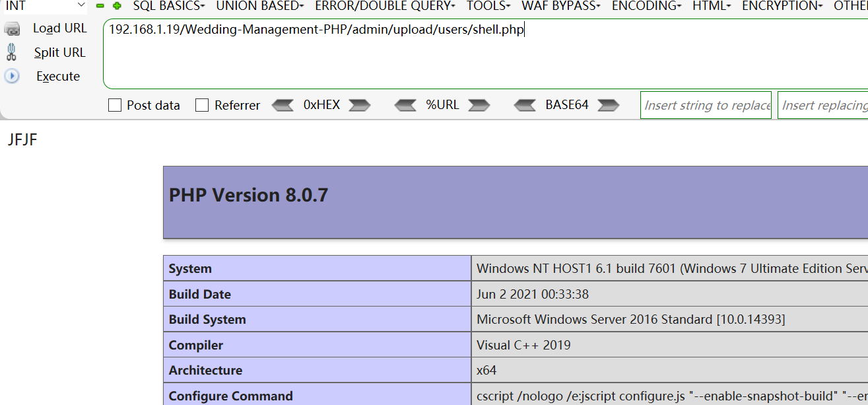The width and height of the screenshot is (868, 405).
Task: Open the HTML menu
Action: click(712, 6)
